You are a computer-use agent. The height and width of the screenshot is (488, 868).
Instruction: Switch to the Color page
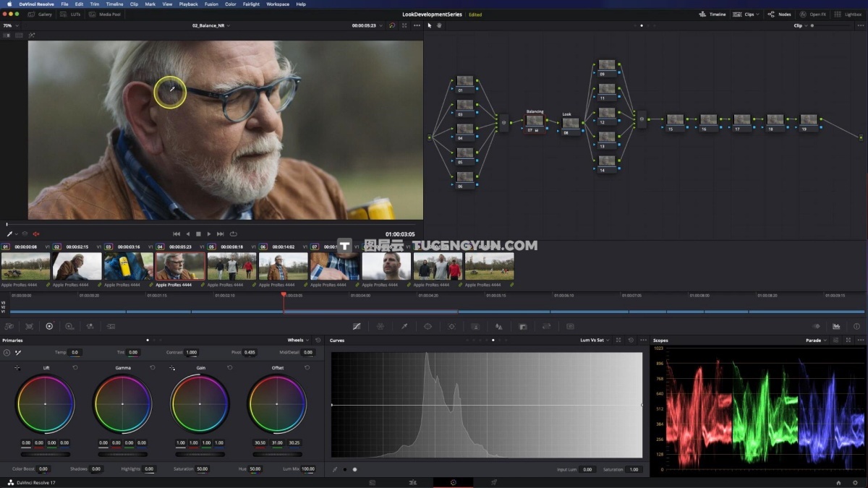point(453,482)
